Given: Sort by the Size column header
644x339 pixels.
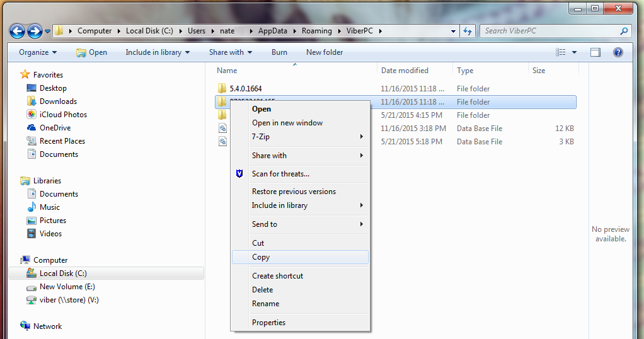Looking at the screenshot, I should tap(538, 71).
